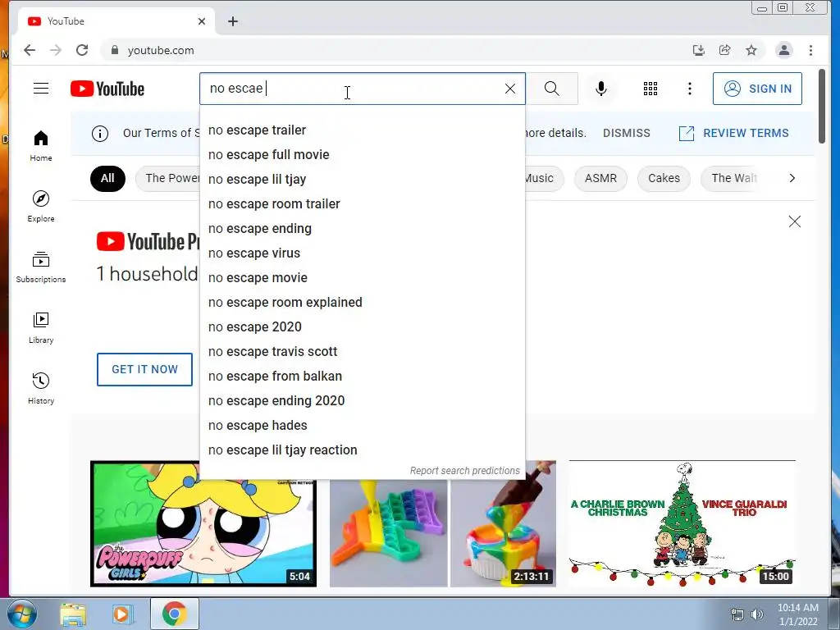Choose suggestion 'no escape movie'
The image size is (840, 630).
362,278
